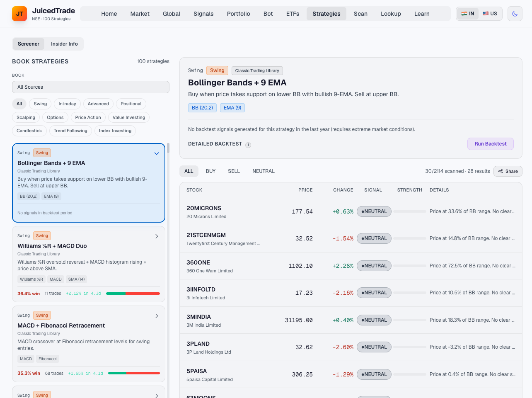Click Classic Trading Library badge in detail header
The width and height of the screenshot is (532, 398).
[257, 71]
